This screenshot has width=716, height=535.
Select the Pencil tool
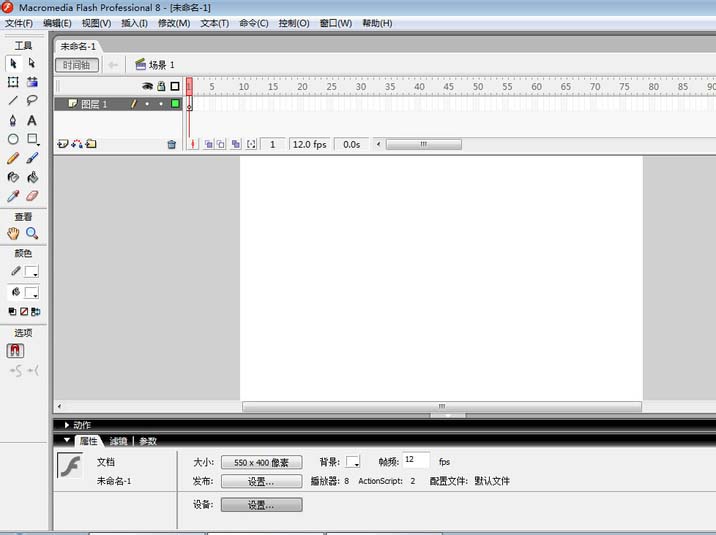point(13,158)
